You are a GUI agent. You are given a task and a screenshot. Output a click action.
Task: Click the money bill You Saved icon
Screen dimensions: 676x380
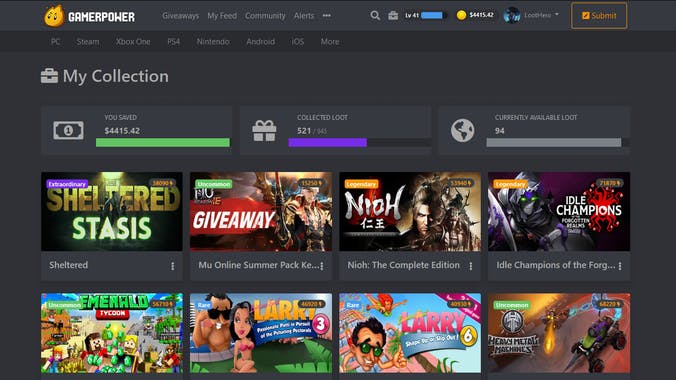(69, 130)
